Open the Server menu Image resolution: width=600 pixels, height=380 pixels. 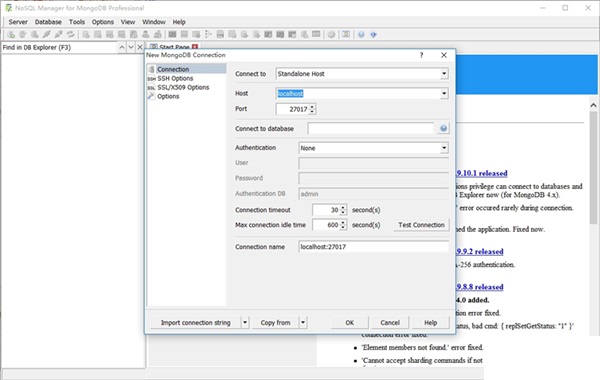coord(18,22)
